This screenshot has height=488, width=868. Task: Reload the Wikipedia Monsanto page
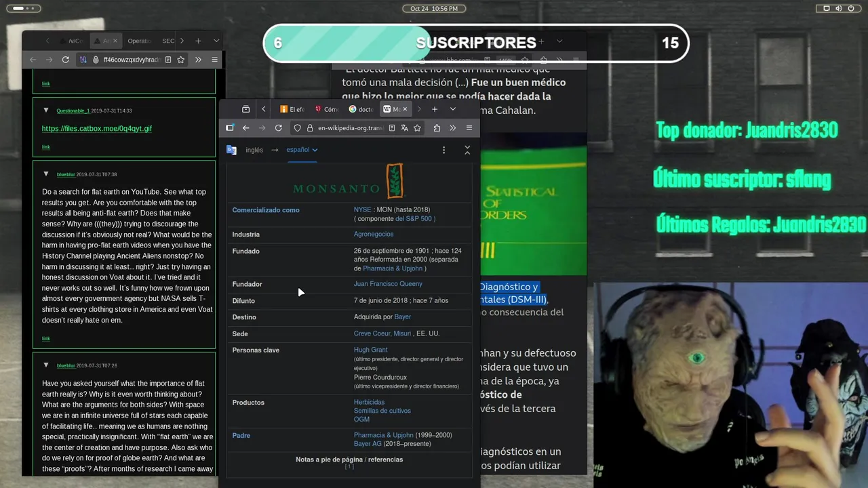tap(278, 127)
